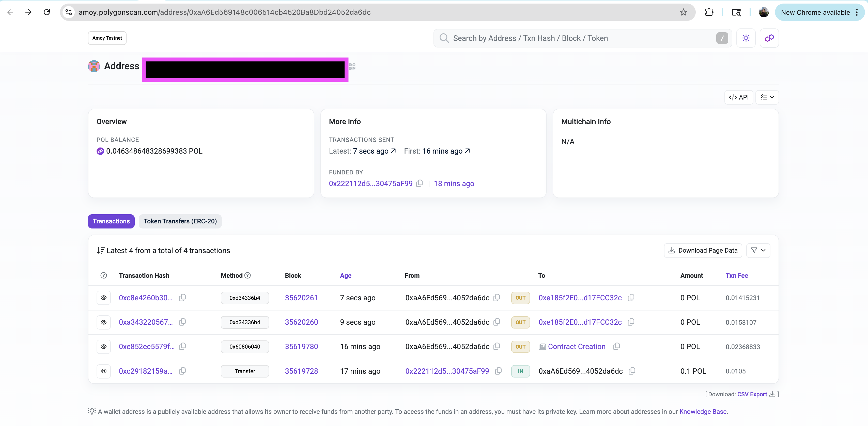Copy the funded-by address 0x222112d5...30475aF99

[x=420, y=184]
